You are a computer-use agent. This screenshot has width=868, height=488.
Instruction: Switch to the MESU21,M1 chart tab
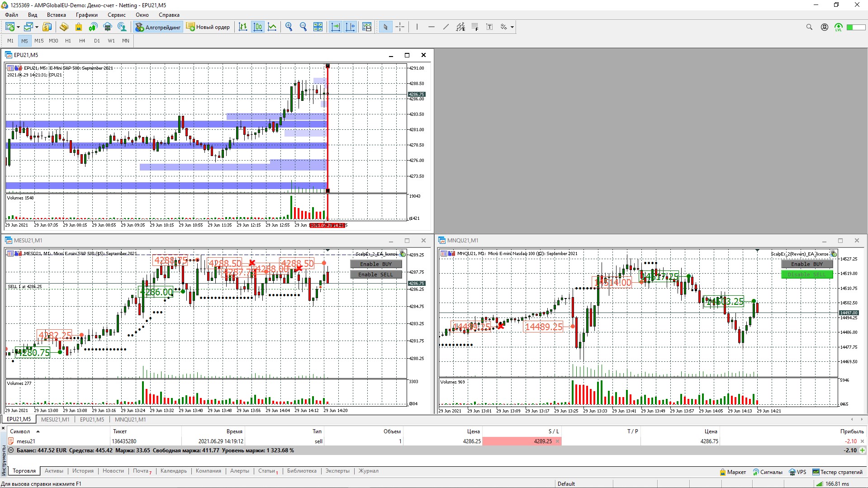(55, 419)
